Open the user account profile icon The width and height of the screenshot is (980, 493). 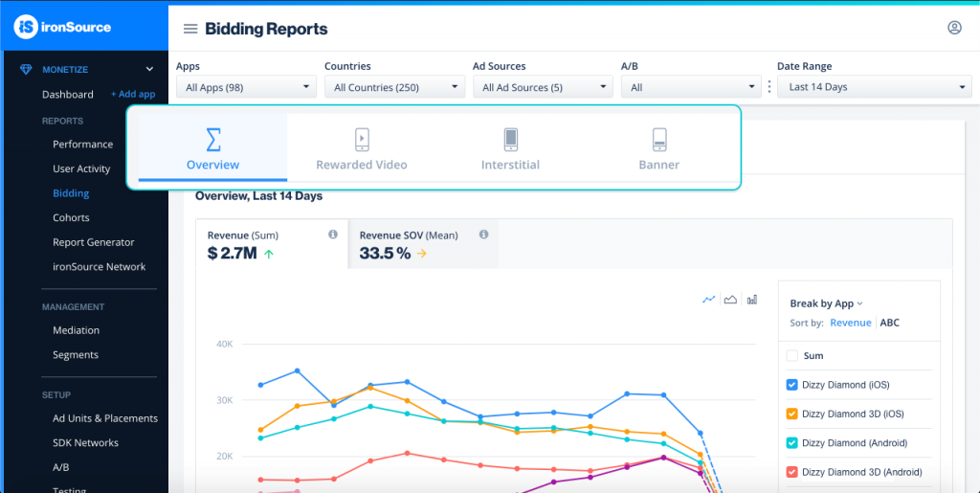[x=954, y=28]
